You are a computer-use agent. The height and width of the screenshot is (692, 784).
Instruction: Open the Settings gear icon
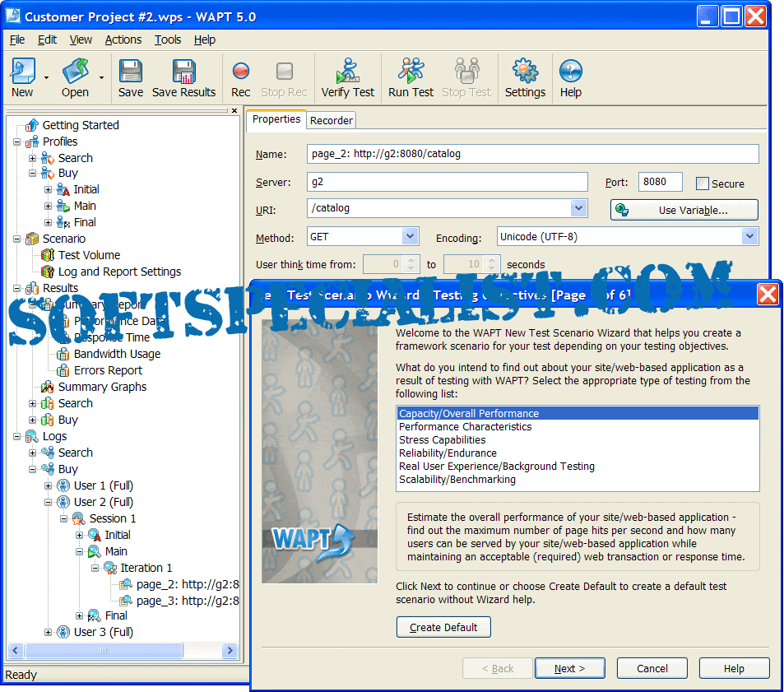(x=525, y=71)
